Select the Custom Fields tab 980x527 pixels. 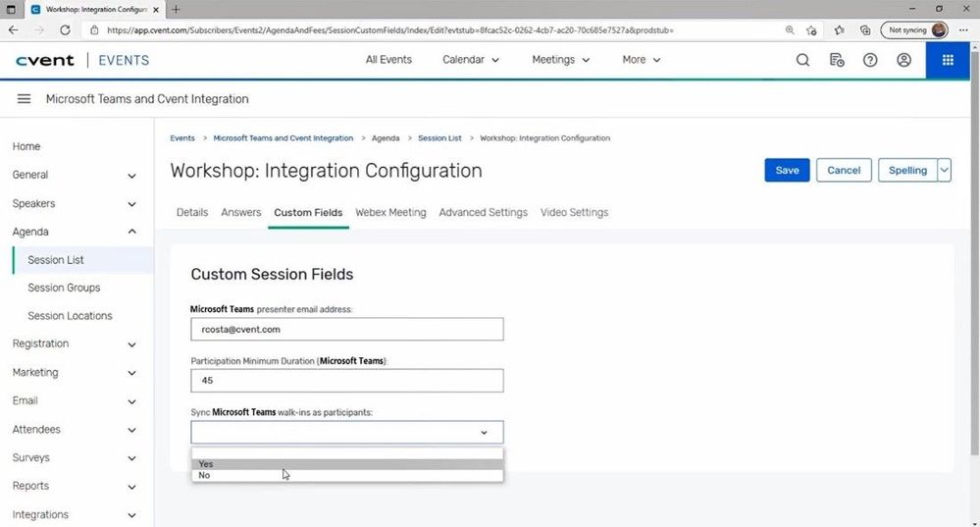click(x=308, y=213)
